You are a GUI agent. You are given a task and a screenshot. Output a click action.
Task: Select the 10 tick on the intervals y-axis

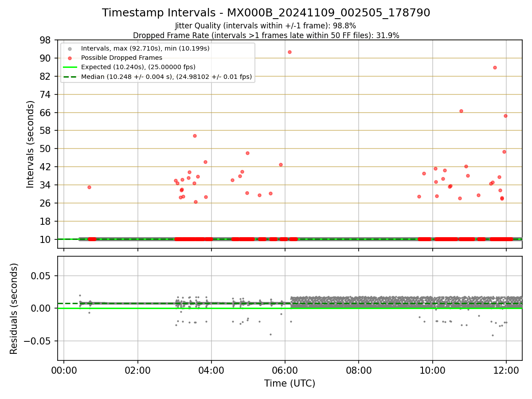click(x=46, y=240)
